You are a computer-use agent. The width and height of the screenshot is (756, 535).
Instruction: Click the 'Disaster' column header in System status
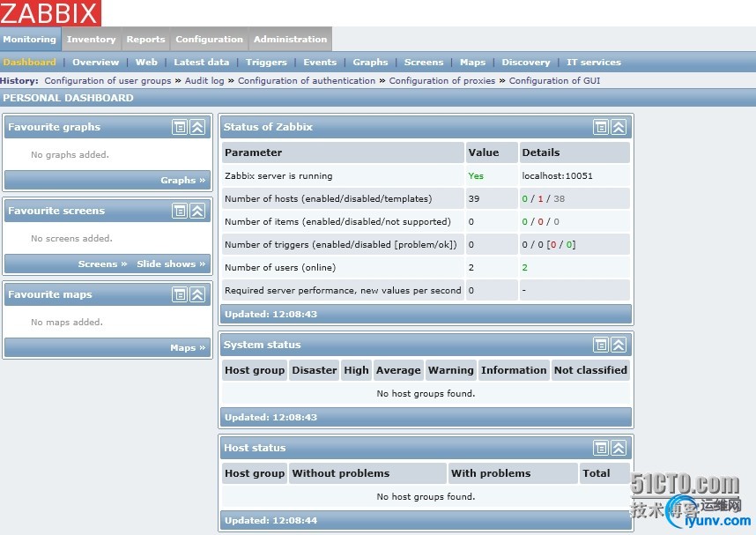click(x=315, y=370)
